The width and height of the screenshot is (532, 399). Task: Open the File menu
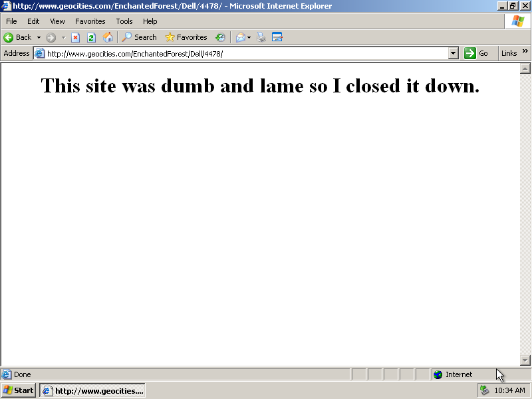tap(11, 21)
